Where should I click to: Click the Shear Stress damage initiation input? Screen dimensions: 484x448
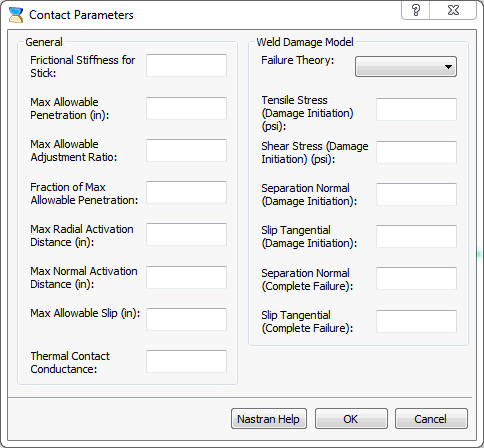tap(416, 152)
